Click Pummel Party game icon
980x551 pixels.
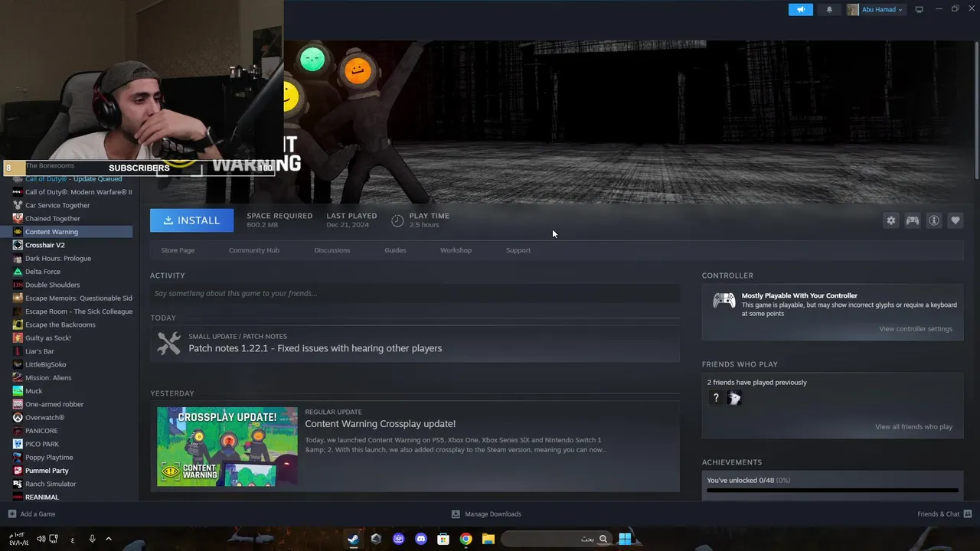coord(18,471)
